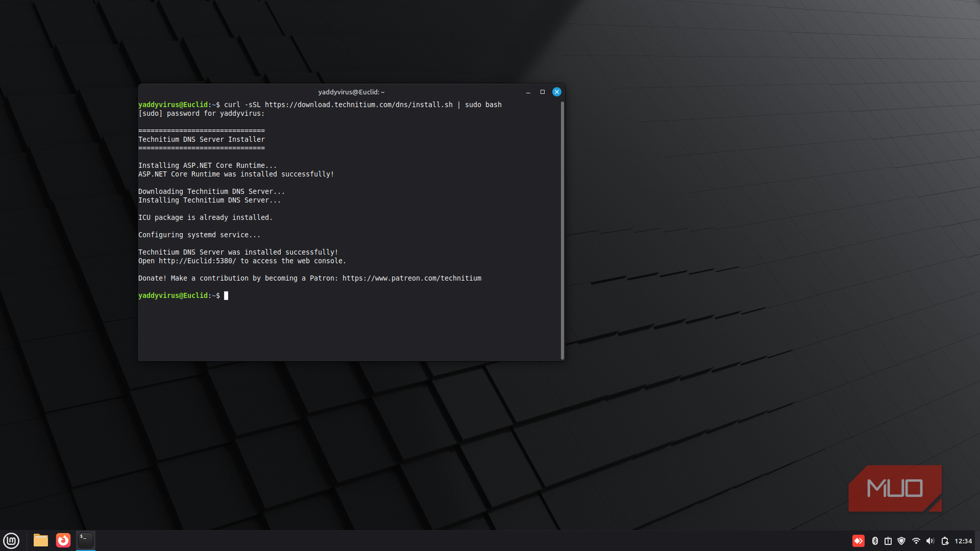Mute audio using the speaker tray icon
980x551 pixels.
pos(930,541)
